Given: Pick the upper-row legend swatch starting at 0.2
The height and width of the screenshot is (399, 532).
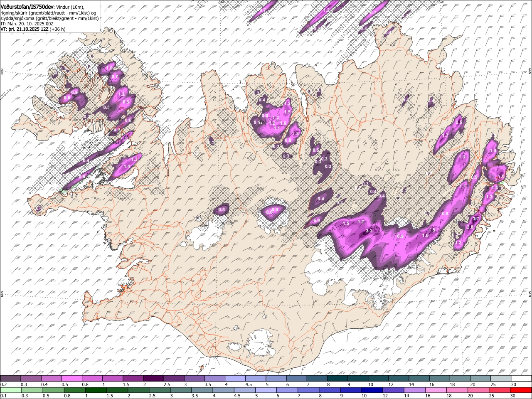Looking at the screenshot, I should [x=11, y=379].
